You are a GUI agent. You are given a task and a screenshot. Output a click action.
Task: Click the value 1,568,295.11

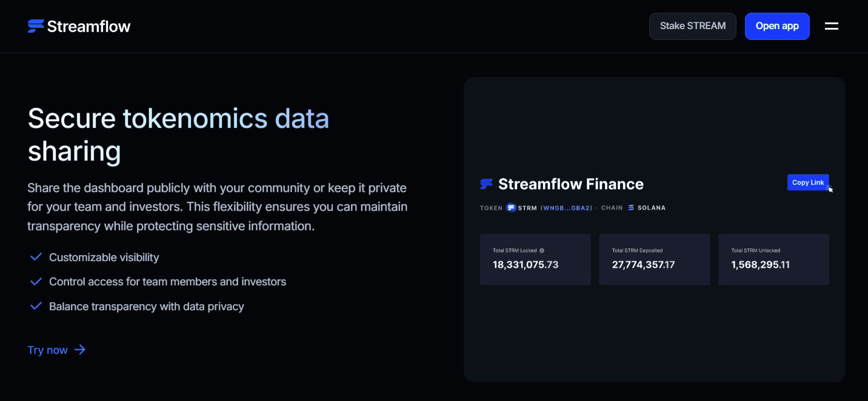761,265
